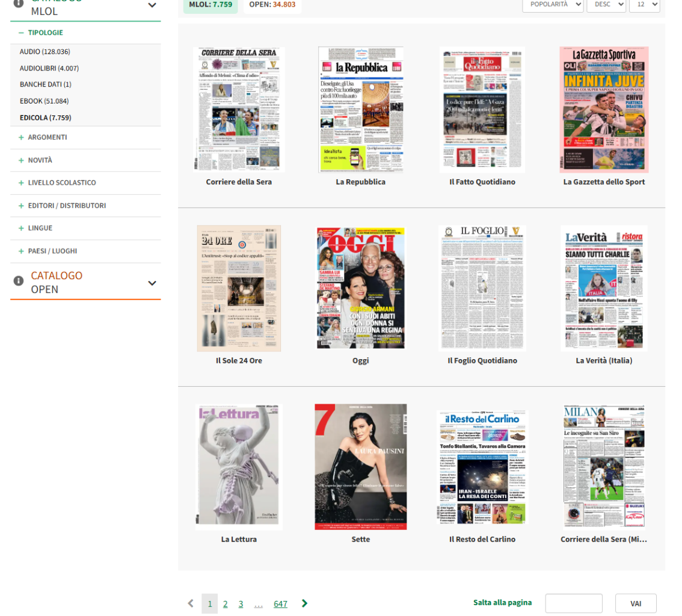Filter by Edicola (7.759)
The image size is (682, 616).
45,118
